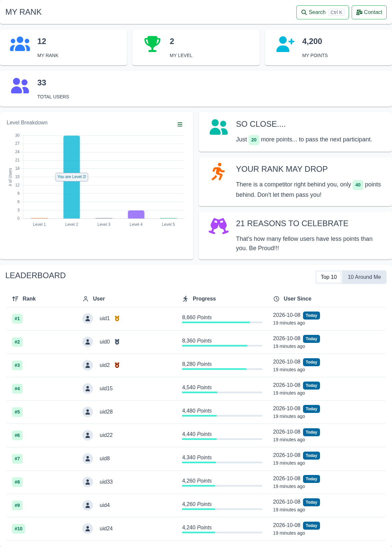This screenshot has width=392, height=547.
Task: Click the User Since clock icon
Action: tap(276, 299)
